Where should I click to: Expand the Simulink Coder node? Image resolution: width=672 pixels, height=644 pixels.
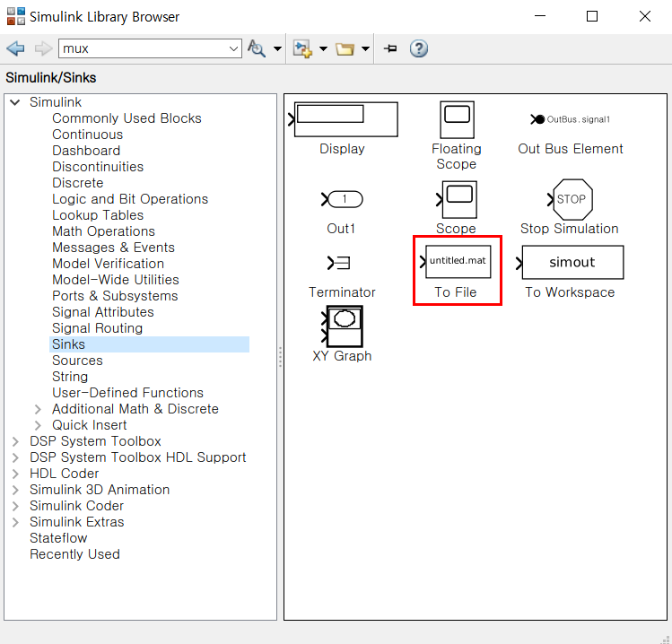tap(15, 506)
